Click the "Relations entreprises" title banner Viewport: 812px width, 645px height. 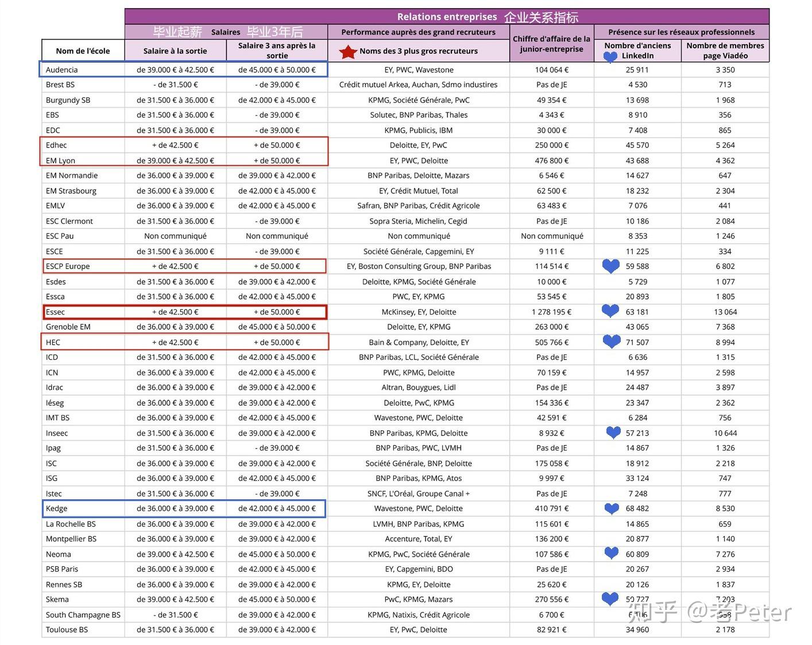point(447,17)
